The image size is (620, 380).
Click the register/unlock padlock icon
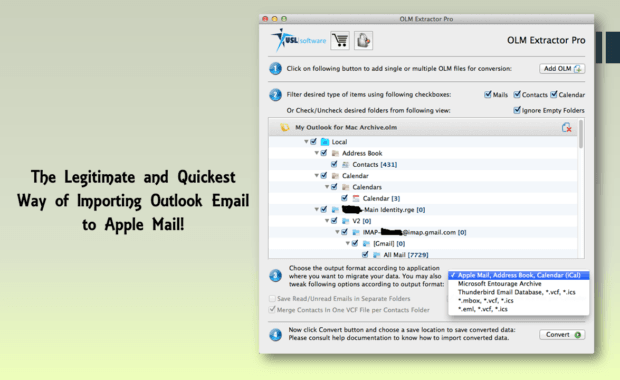[x=363, y=40]
